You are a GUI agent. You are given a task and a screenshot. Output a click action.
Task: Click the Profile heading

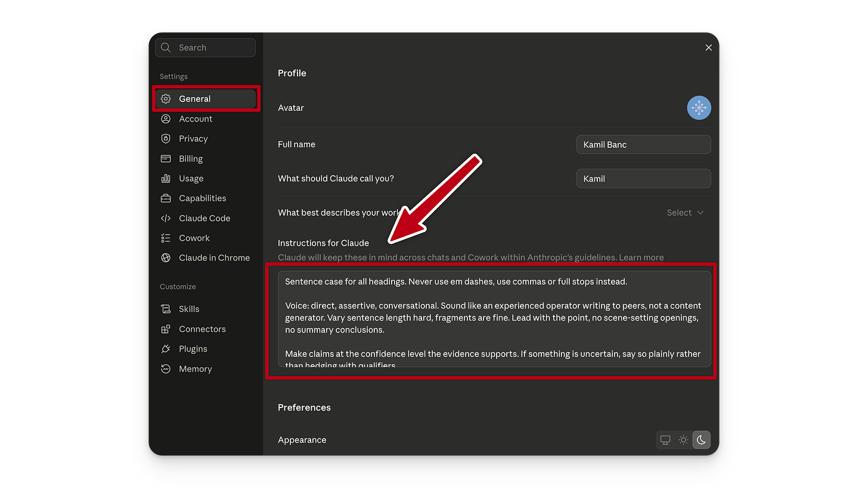pyautogui.click(x=292, y=73)
